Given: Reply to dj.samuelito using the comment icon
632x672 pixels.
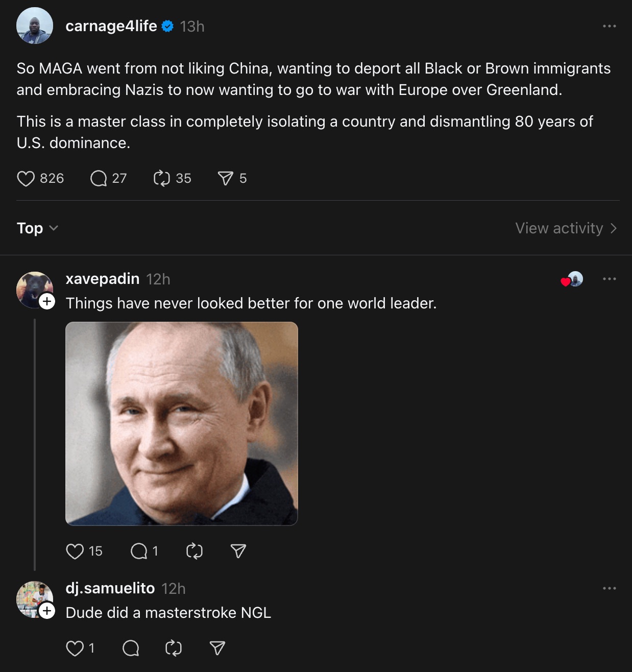Looking at the screenshot, I should (x=131, y=647).
